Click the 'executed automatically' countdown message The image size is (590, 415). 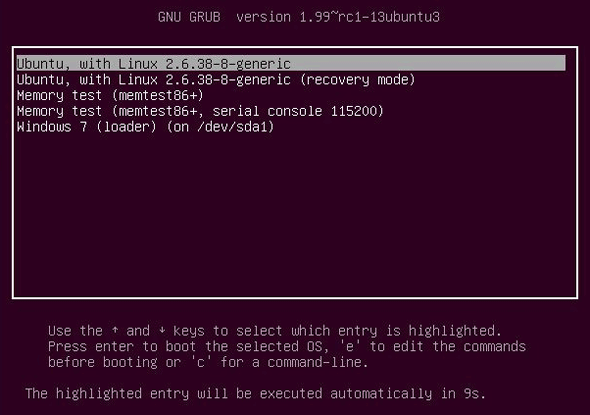pos(345,394)
